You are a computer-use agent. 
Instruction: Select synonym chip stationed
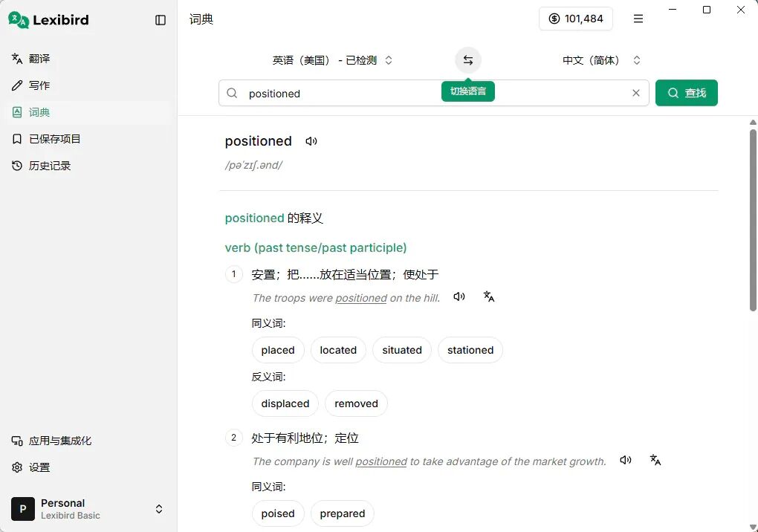[x=470, y=350]
